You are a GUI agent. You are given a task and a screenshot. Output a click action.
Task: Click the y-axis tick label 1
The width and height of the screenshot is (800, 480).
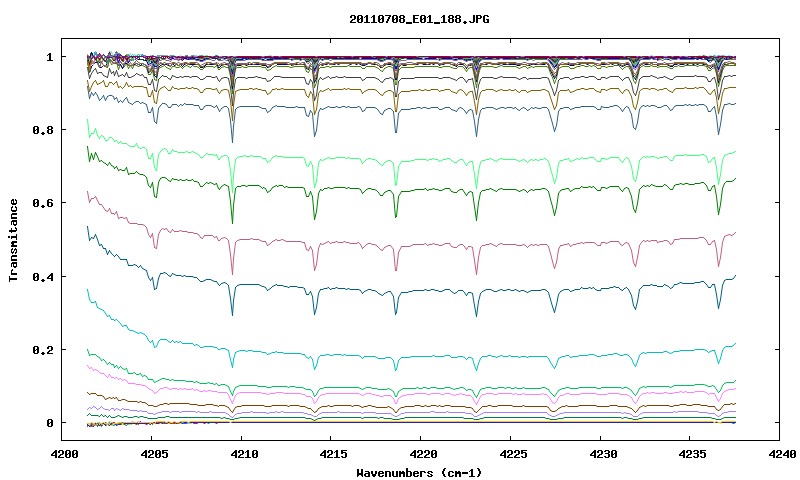49,57
